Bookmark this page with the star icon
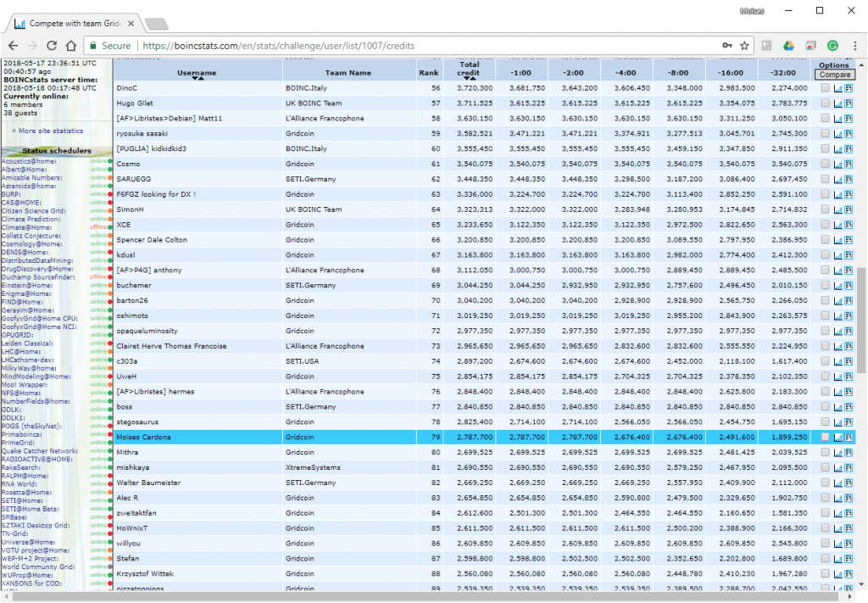868x603 pixels. click(x=744, y=46)
